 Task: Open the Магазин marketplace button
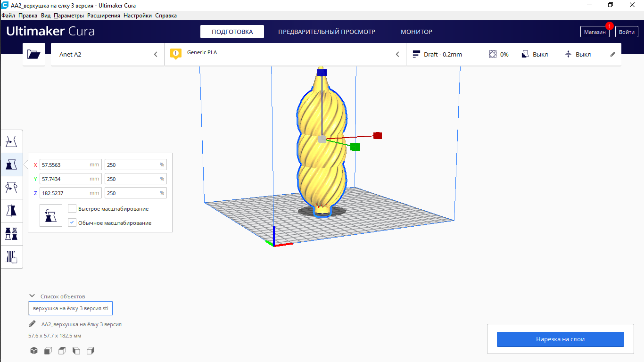[594, 32]
